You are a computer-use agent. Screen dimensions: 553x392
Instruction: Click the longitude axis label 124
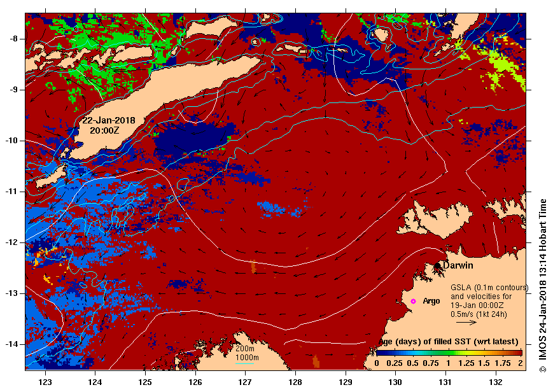[95, 382]
